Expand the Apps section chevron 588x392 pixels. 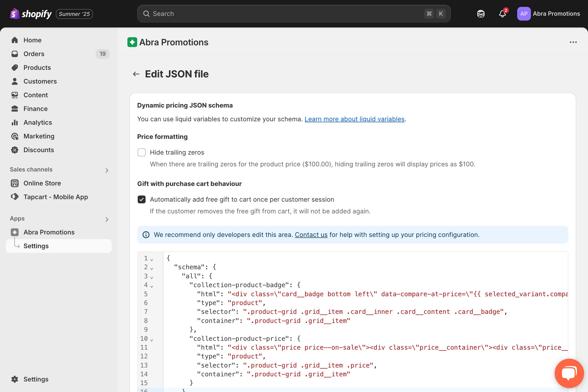(107, 219)
